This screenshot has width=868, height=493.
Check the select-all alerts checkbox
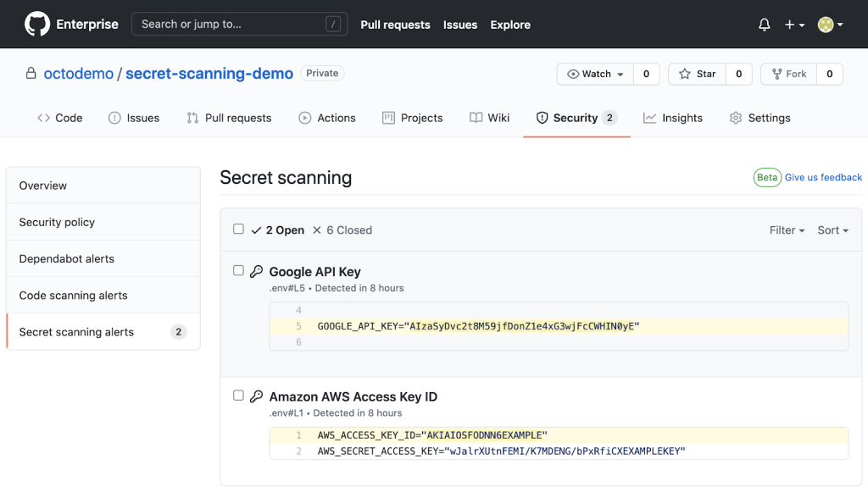[238, 230]
